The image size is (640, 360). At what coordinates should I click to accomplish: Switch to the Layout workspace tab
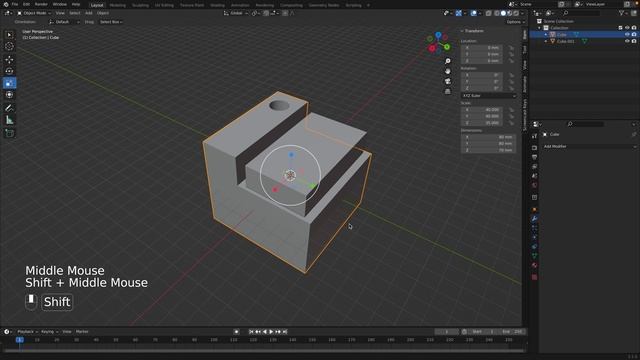click(x=97, y=5)
